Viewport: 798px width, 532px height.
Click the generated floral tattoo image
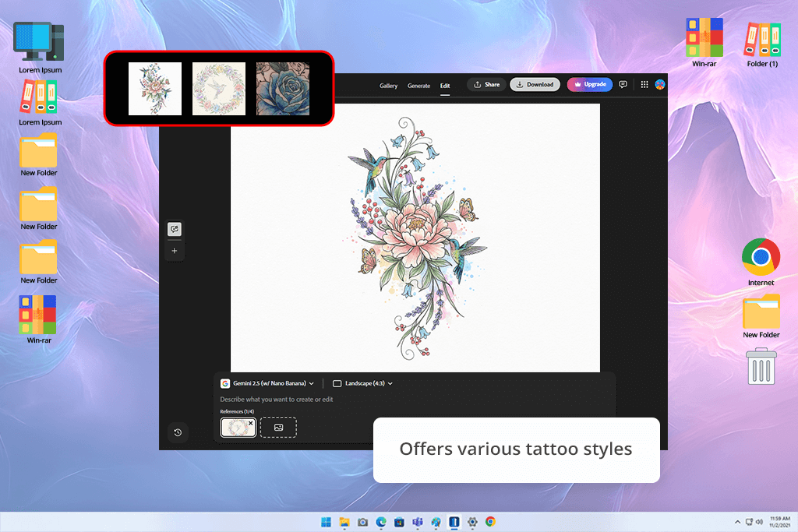(x=415, y=238)
